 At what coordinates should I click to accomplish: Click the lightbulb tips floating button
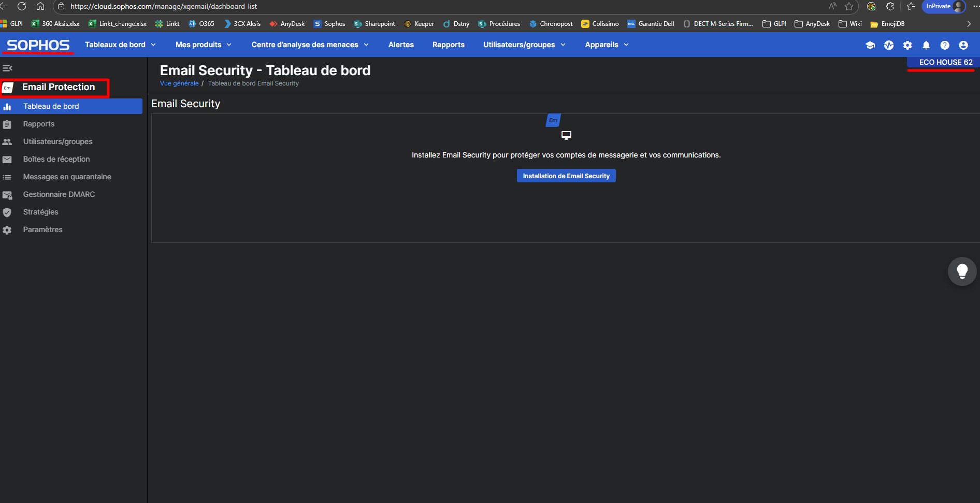[962, 271]
